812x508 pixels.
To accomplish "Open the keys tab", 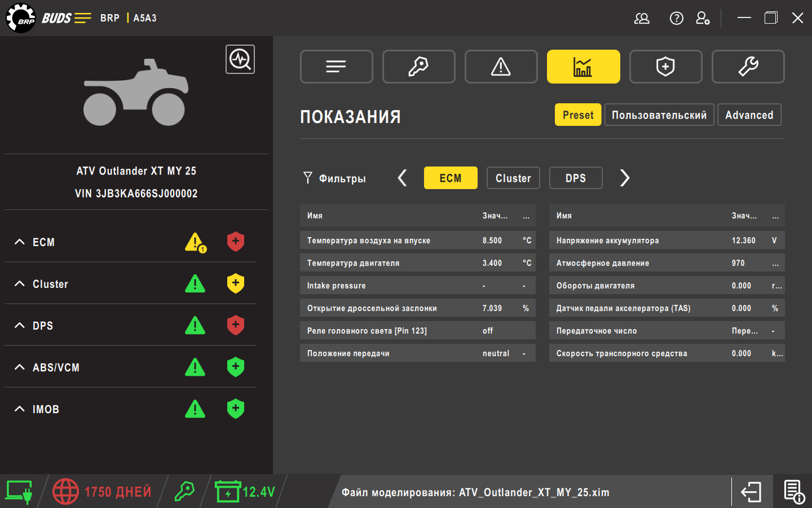I will point(419,67).
